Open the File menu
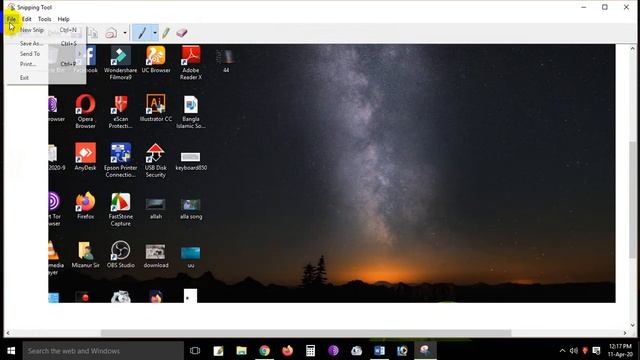The height and width of the screenshot is (360, 640). (11, 19)
